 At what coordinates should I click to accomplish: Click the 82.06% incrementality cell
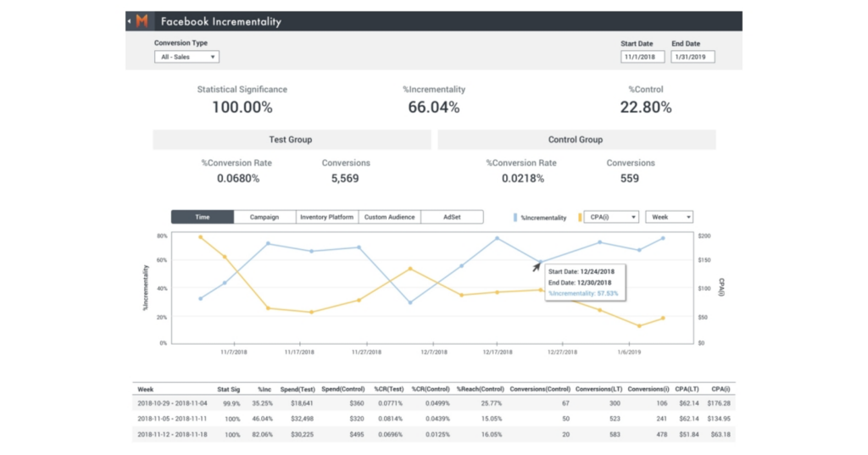pos(263,435)
